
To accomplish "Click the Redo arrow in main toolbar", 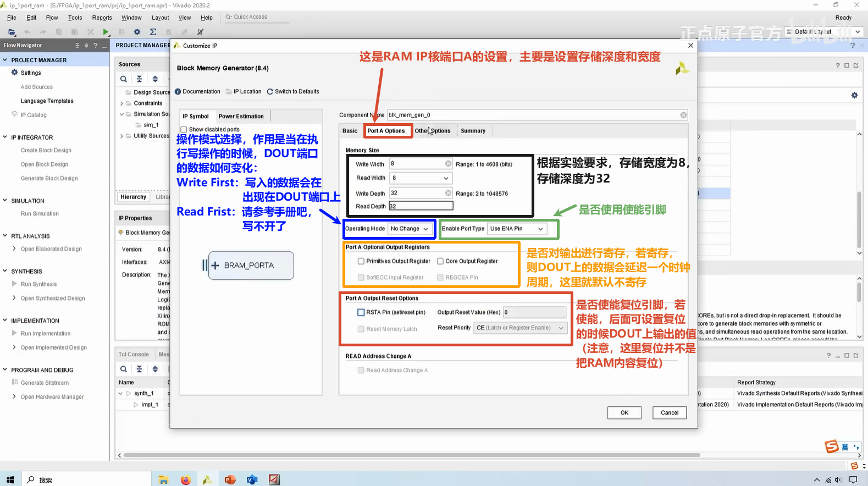I will (x=43, y=32).
